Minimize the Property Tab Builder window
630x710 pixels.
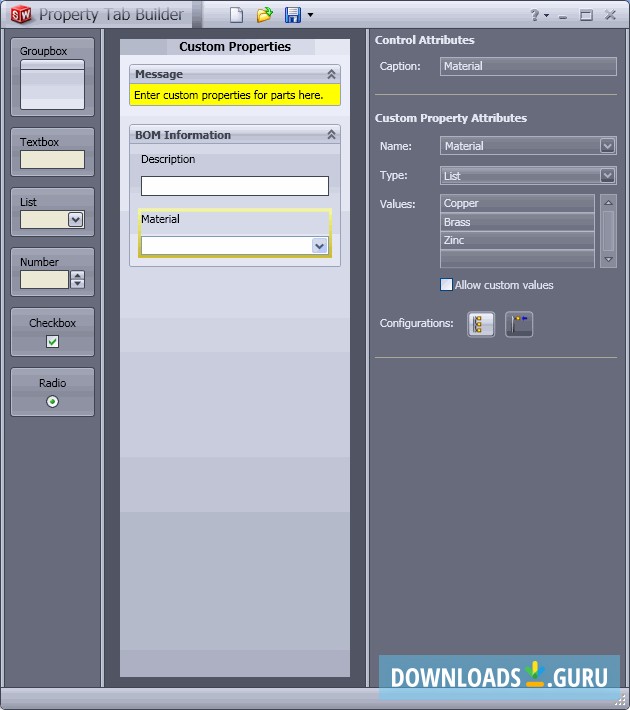coord(563,16)
